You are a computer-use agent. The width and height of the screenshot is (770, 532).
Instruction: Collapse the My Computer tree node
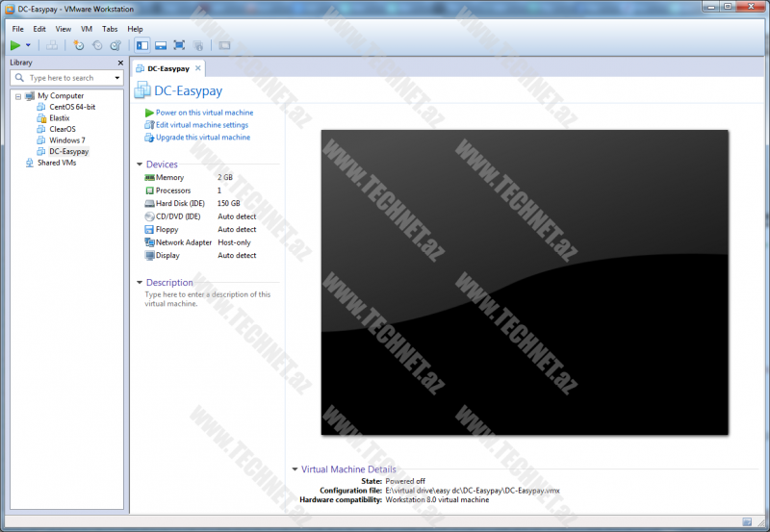coord(18,96)
